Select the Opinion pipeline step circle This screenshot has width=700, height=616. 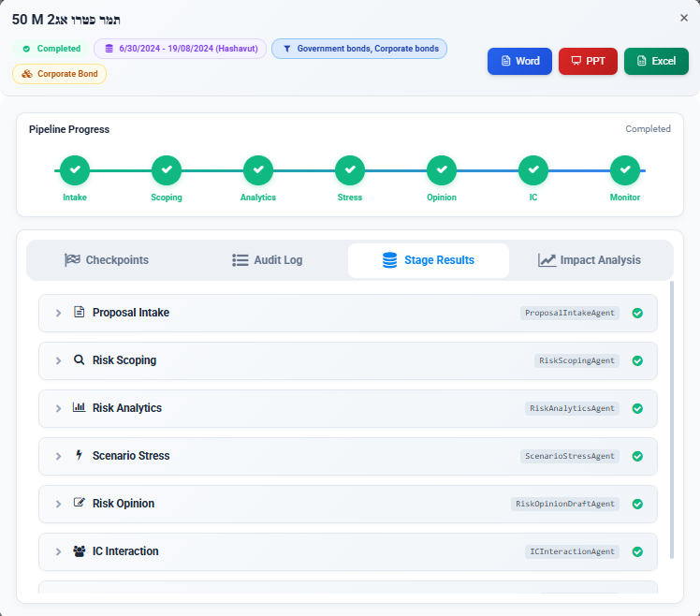pos(442,170)
